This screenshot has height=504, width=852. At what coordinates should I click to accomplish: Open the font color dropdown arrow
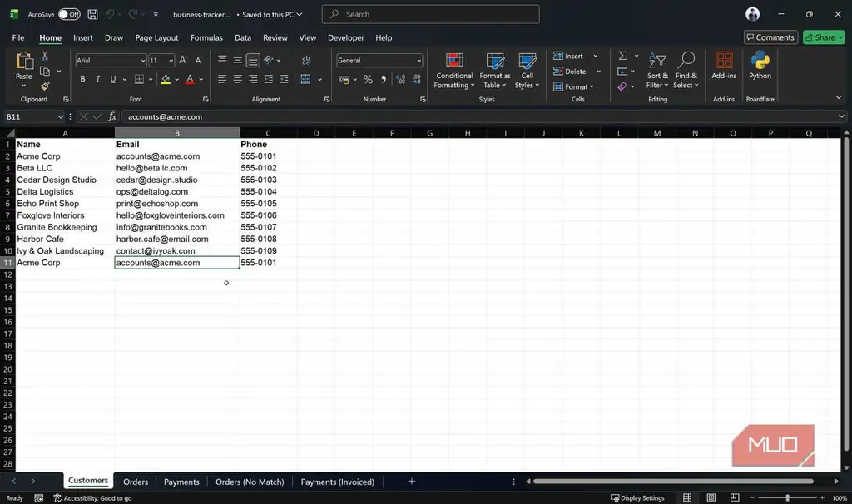[201, 80]
